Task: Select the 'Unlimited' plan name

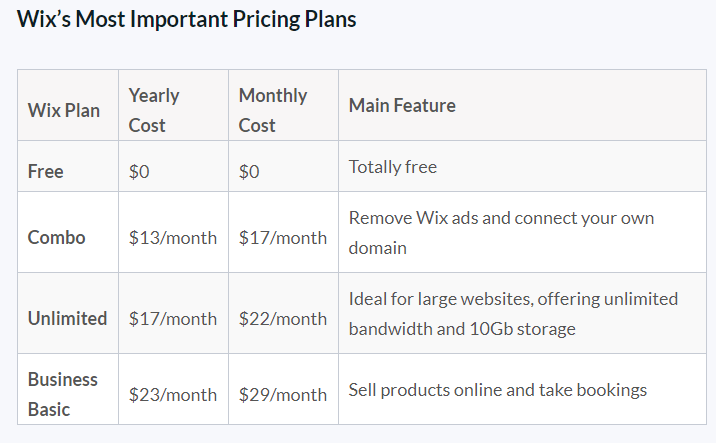Action: [x=68, y=318]
